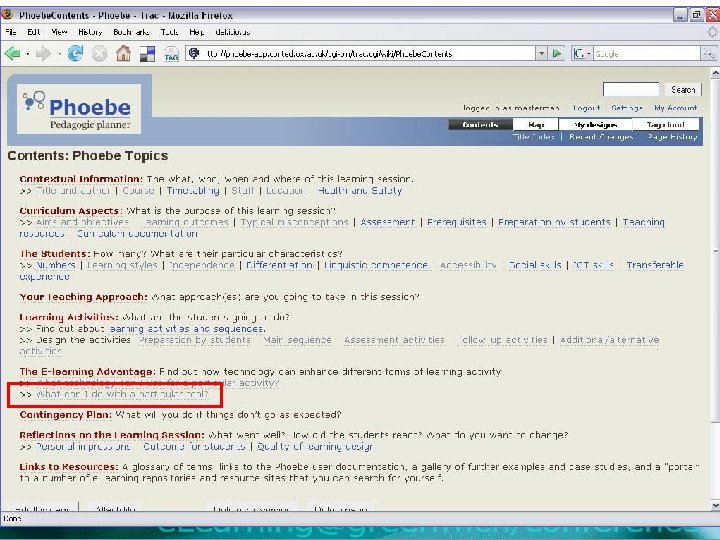Open the Help menu
Viewport: 720px width, 540px height.
(x=197, y=32)
